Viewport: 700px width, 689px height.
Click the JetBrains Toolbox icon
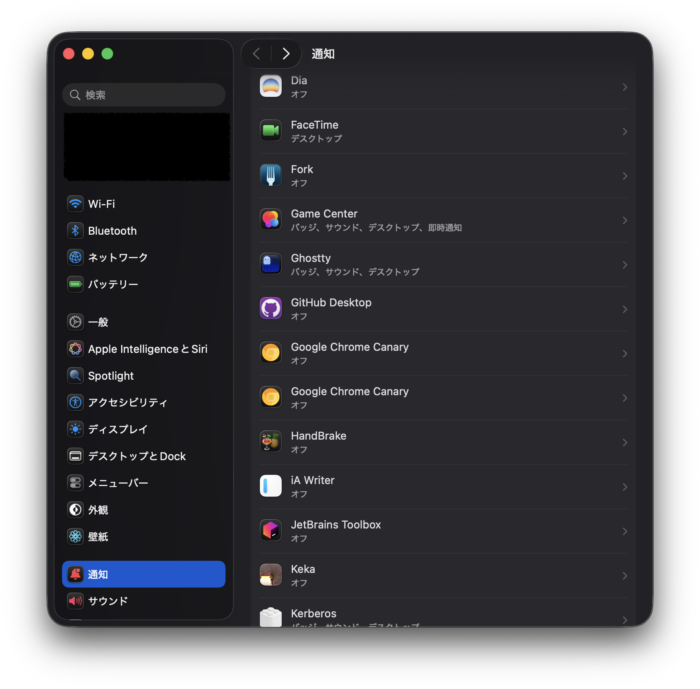click(x=270, y=531)
